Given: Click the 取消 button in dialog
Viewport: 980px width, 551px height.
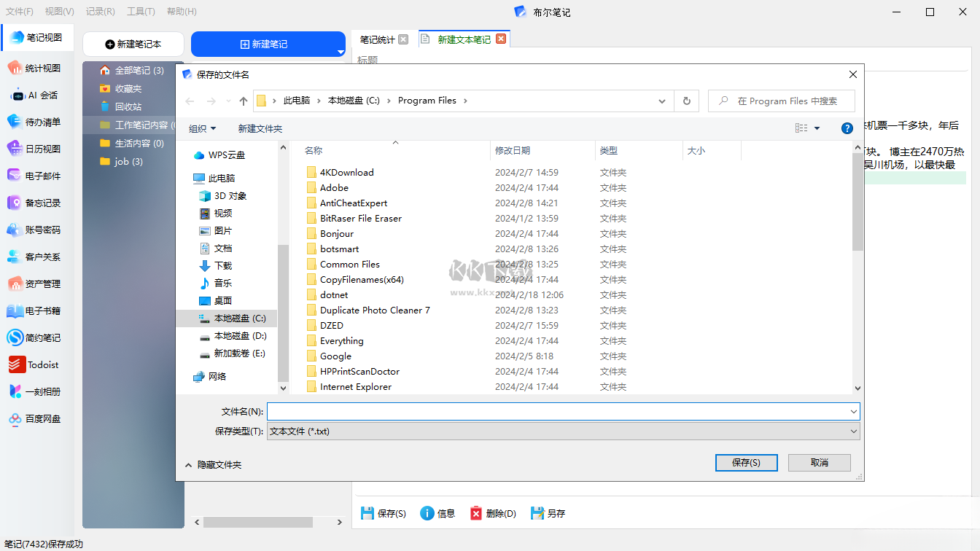Looking at the screenshot, I should (x=820, y=463).
